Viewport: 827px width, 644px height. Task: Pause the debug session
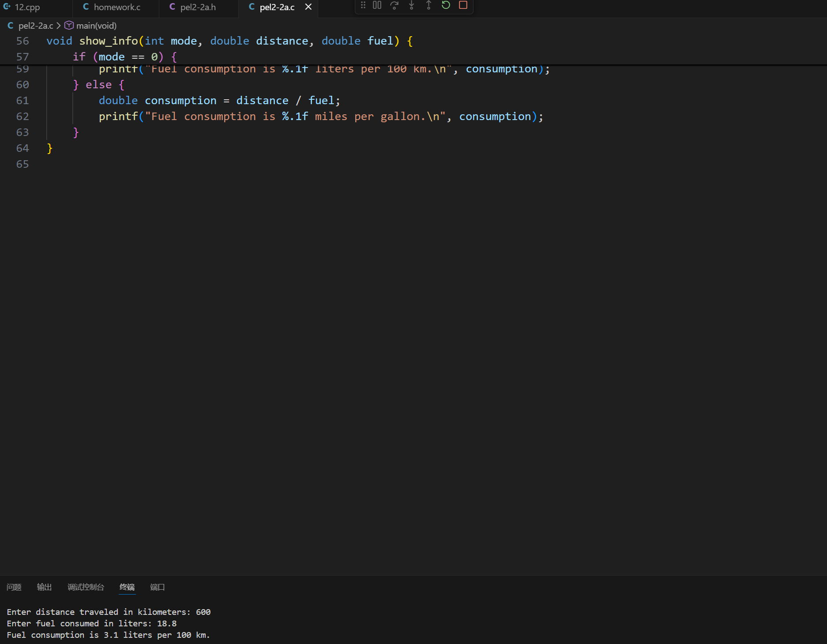point(377,5)
